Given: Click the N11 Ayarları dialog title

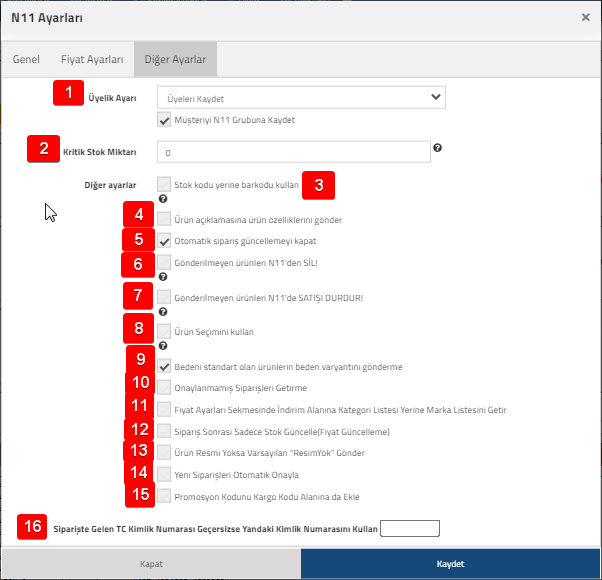Looking at the screenshot, I should 47,18.
